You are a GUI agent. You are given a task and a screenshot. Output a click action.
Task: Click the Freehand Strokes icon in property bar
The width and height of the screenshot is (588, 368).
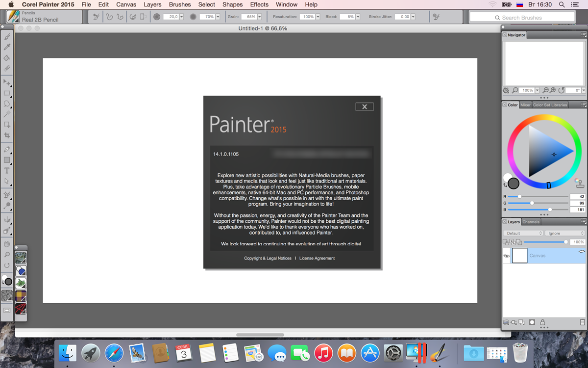(x=109, y=17)
